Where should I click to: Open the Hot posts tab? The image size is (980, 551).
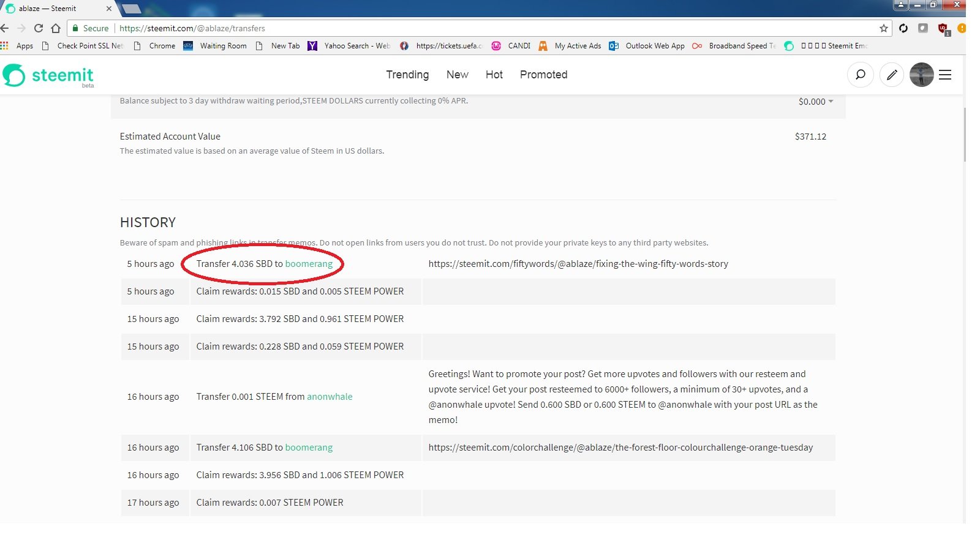pyautogui.click(x=494, y=75)
